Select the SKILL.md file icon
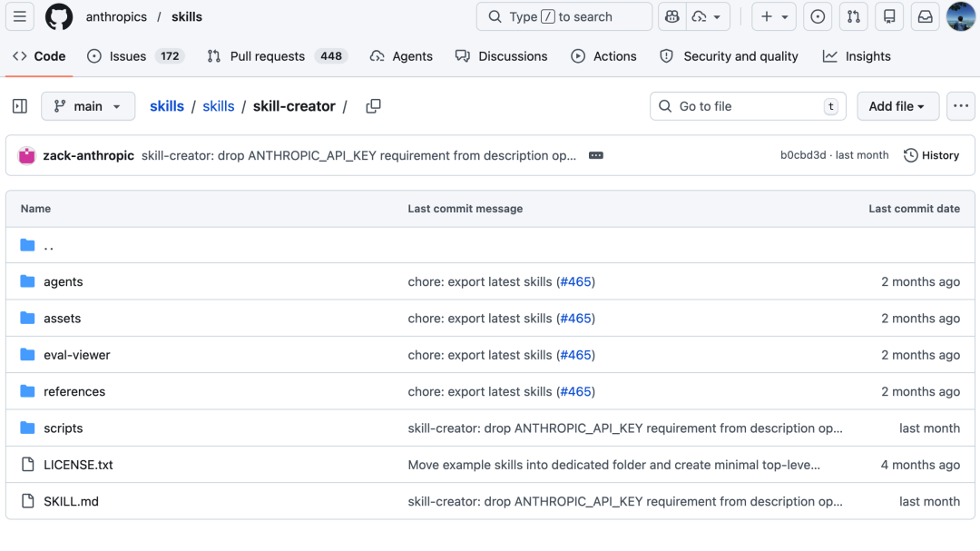The height and width of the screenshot is (551, 980). click(27, 501)
